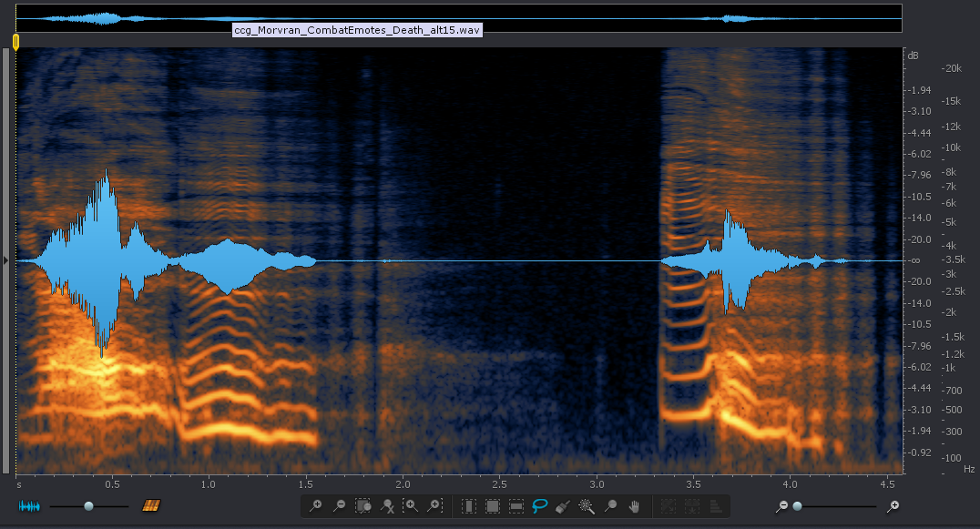Viewport: 980px width, 529px height.
Task: Click the leftmost greyed-out selection icon right of the hand tool
Action: [669, 506]
